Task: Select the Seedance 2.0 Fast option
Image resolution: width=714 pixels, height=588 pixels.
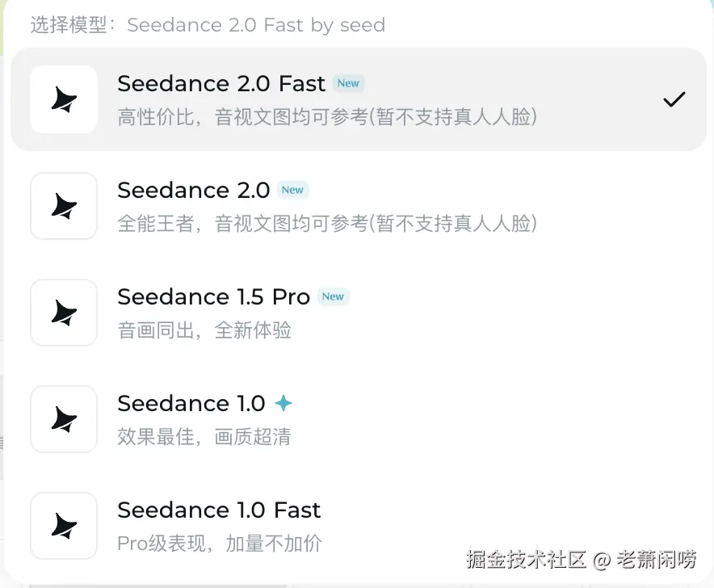Action: [x=221, y=84]
